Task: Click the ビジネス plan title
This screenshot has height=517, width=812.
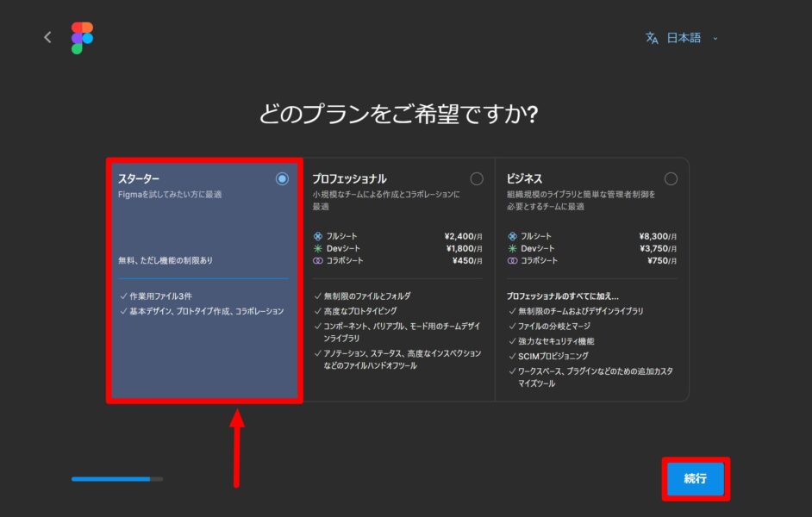Action: click(x=525, y=179)
